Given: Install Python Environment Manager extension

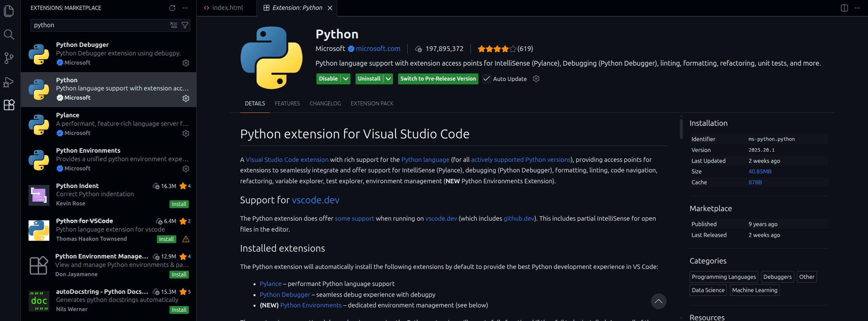Looking at the screenshot, I should 179,274.
